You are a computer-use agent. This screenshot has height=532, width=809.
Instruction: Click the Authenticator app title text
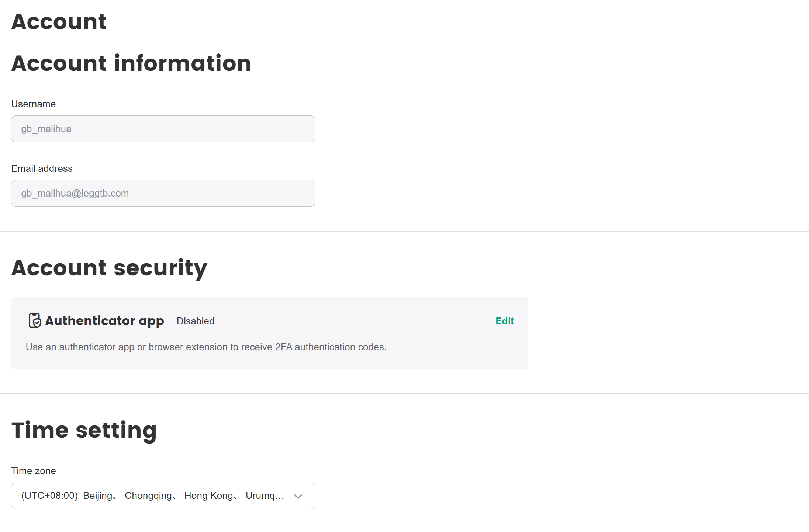[x=104, y=321]
